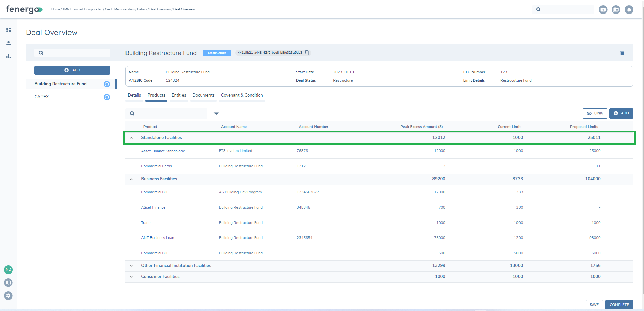
Task: Collapse the Business Facilities group
Action: [x=131, y=179]
